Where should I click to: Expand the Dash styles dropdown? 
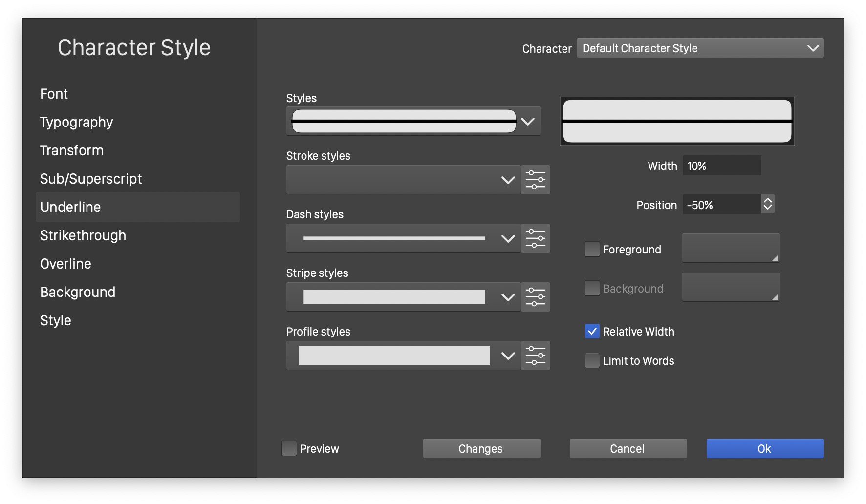(x=403, y=238)
